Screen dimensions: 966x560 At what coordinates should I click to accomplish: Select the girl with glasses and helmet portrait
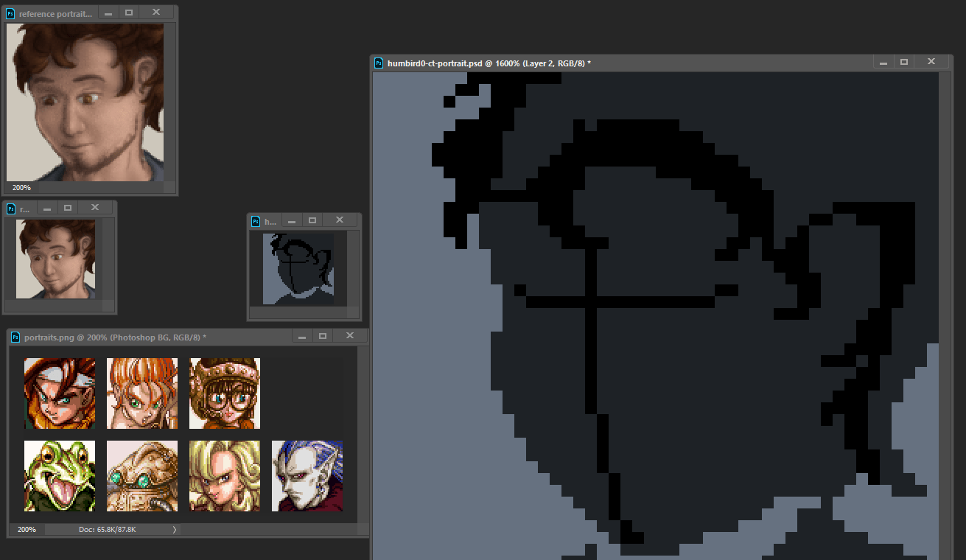(225, 393)
